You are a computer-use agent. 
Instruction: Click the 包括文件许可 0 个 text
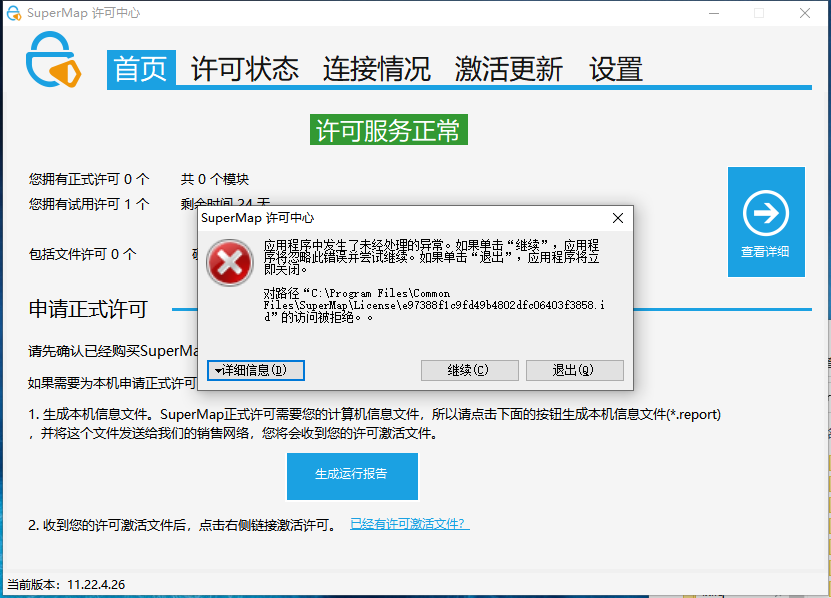pos(83,254)
